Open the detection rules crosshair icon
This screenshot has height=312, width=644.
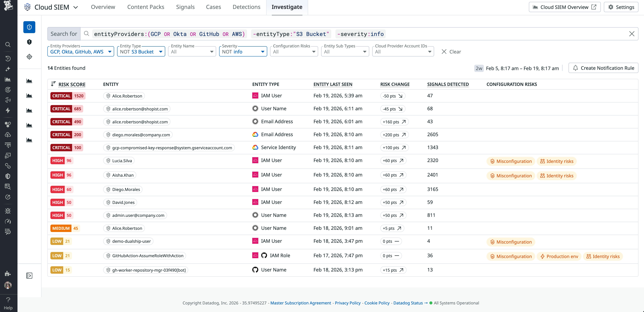click(29, 57)
